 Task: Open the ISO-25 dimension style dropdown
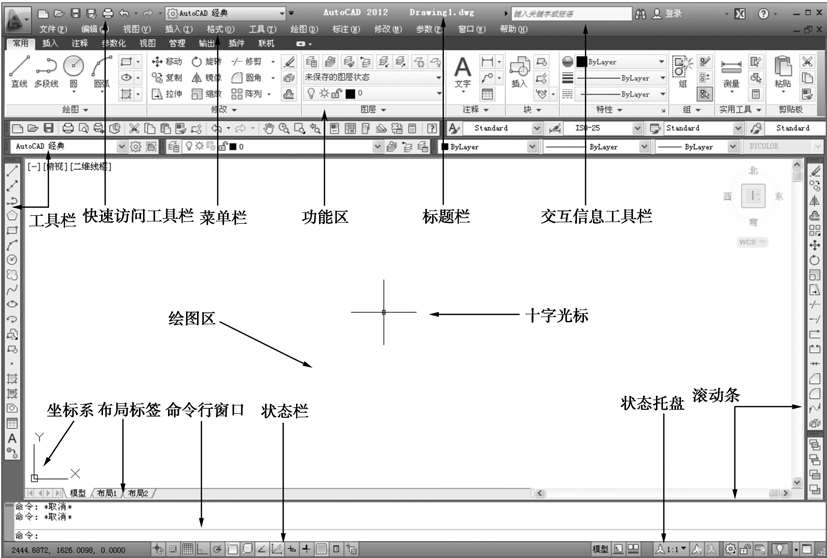coord(603,128)
